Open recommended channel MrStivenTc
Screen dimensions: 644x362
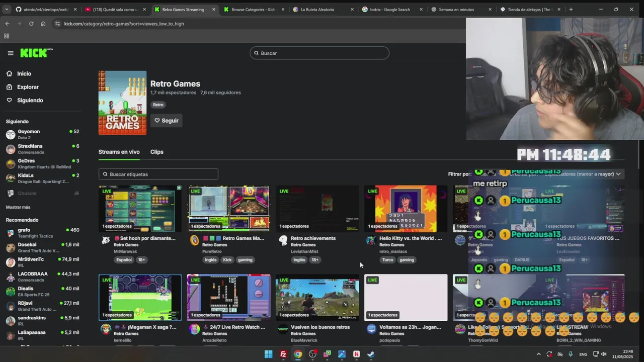pos(42,262)
